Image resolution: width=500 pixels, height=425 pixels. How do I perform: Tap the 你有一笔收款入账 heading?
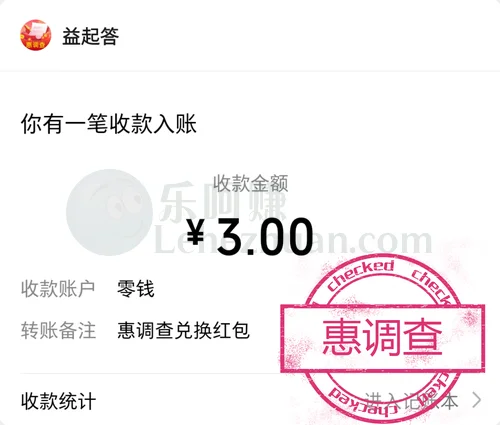pyautogui.click(x=109, y=124)
